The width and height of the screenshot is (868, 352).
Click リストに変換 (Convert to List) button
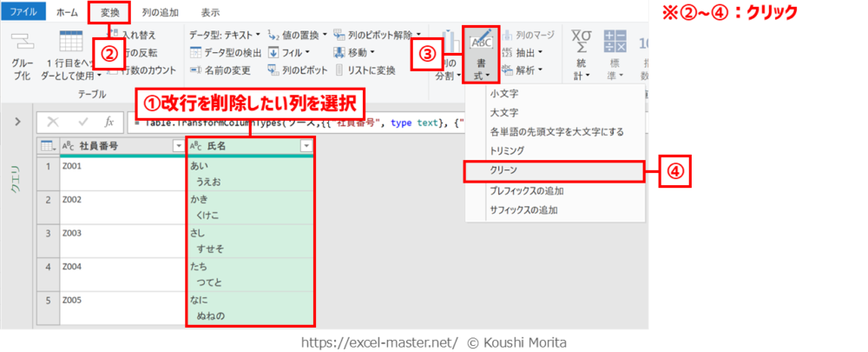pos(364,70)
